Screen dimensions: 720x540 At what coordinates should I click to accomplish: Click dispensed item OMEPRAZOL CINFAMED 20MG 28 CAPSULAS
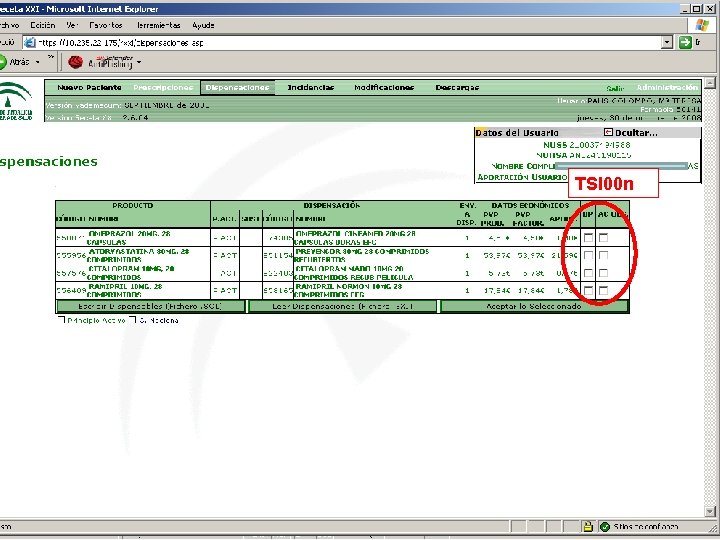[355, 238]
